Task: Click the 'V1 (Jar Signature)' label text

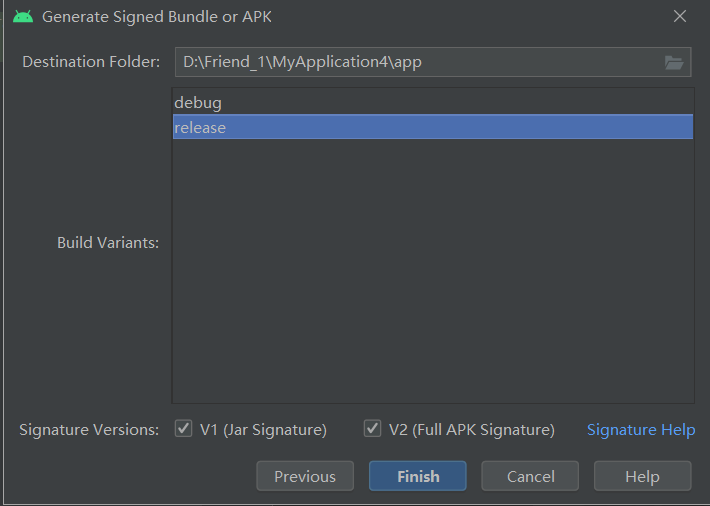Action: (263, 430)
